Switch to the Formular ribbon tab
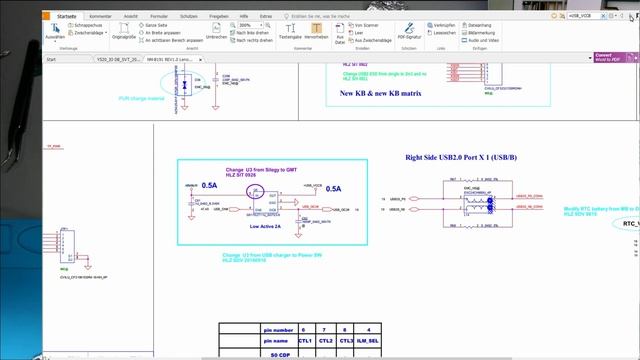The width and height of the screenshot is (640, 360). tap(159, 16)
